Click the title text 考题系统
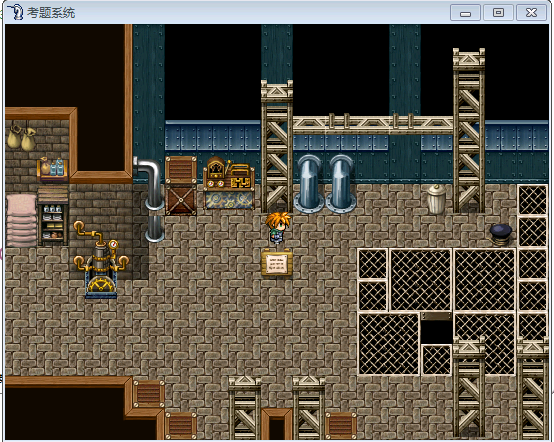Image resolution: width=554 pixels, height=442 pixels. point(51,13)
